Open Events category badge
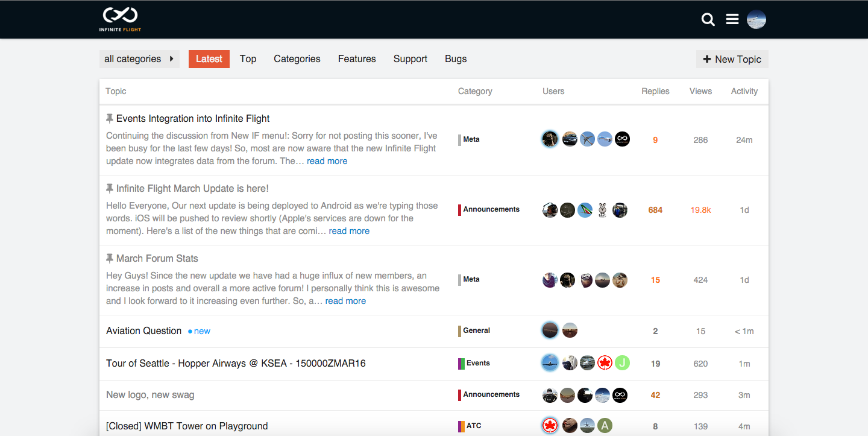This screenshot has width=868, height=436. pyautogui.click(x=474, y=363)
